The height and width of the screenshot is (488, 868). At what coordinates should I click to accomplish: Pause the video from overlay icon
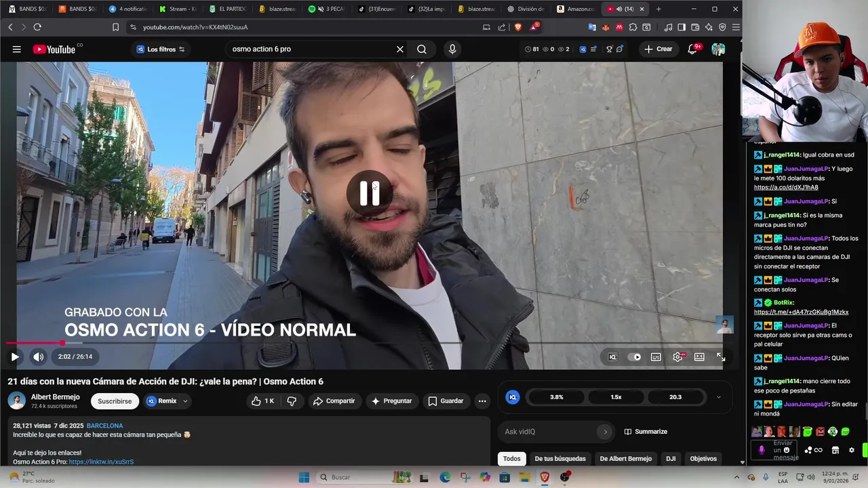point(369,193)
